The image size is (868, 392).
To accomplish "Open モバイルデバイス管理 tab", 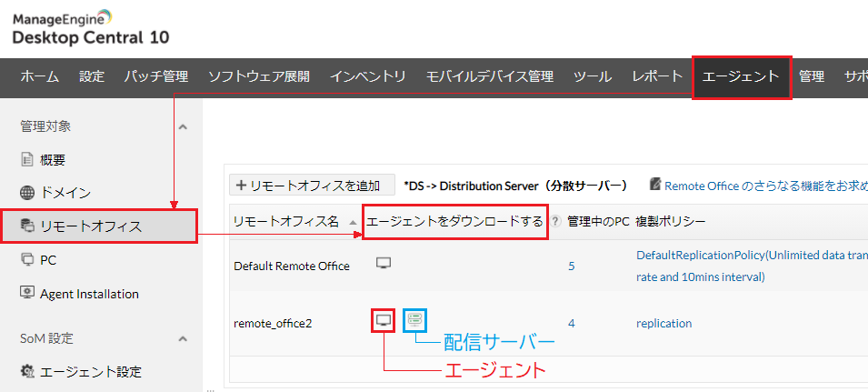I will (490, 77).
